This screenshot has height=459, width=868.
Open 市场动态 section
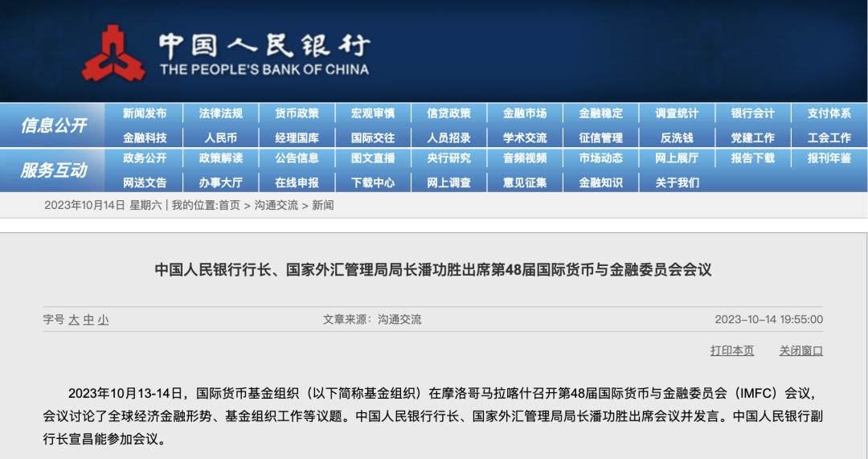click(600, 158)
